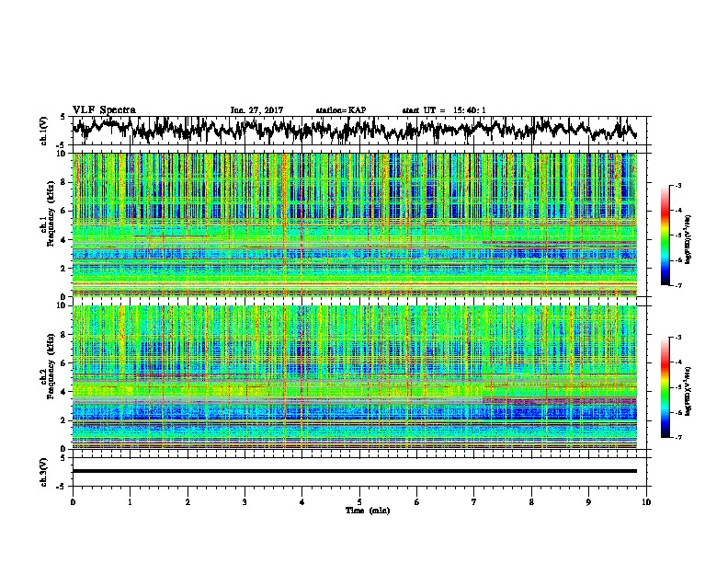
Task: Click the -7 label on ch.2 colorbar
Action: coord(677,437)
